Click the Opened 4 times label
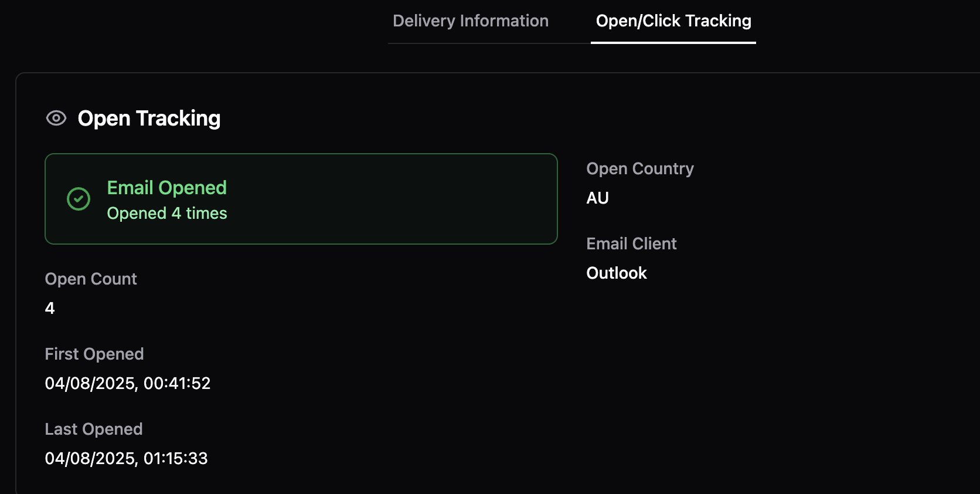 click(x=167, y=213)
